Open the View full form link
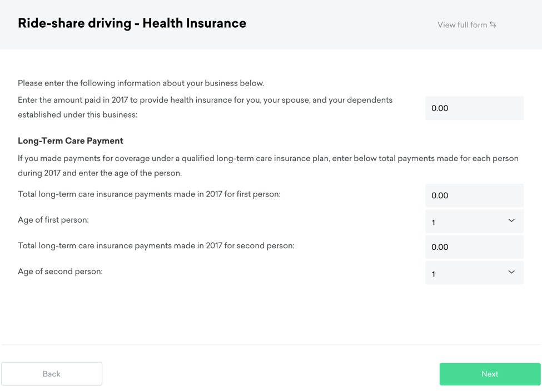Image resolution: width=542 pixels, height=392 pixels. click(x=462, y=25)
